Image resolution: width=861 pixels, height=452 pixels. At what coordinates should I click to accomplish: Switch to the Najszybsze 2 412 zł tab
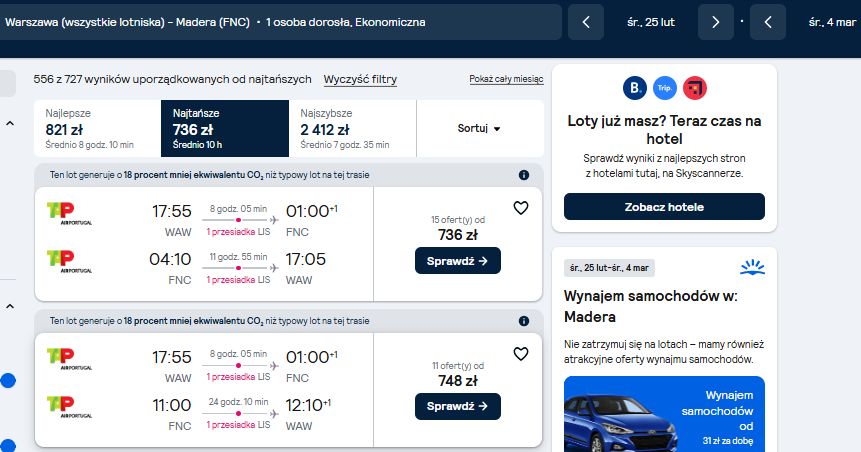coord(353,129)
